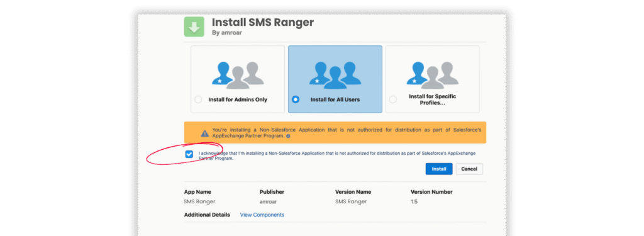Viewport: 644px width, 236px height.
Task: Click the warning triangle icon in orange banner
Action: click(204, 133)
